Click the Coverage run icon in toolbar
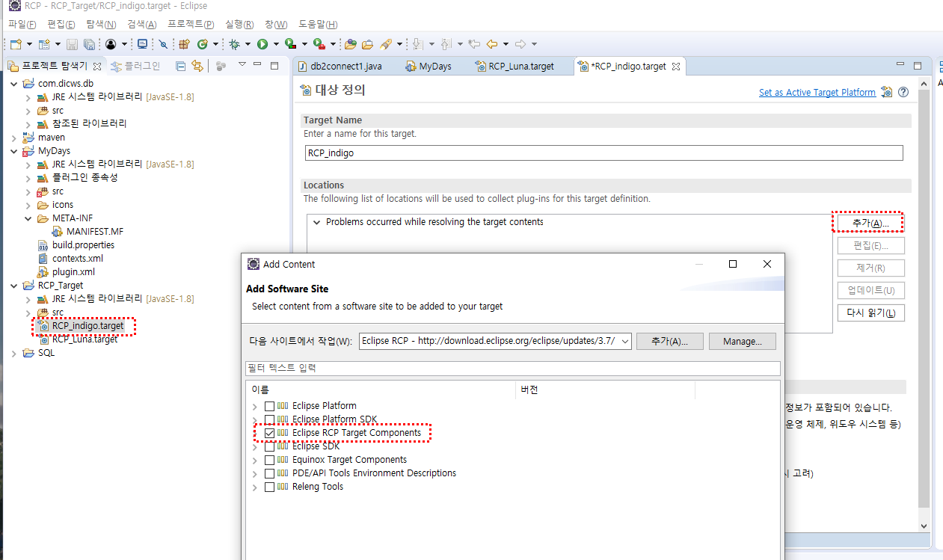 click(290, 44)
